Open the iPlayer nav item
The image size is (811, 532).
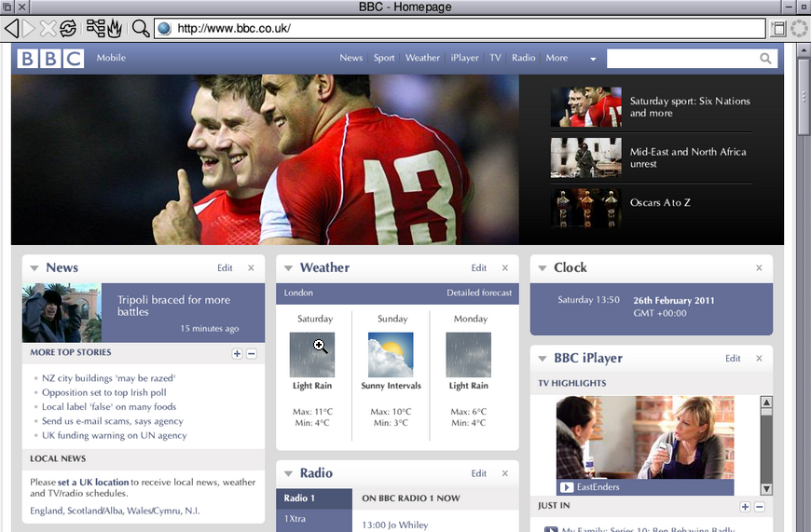click(x=464, y=58)
